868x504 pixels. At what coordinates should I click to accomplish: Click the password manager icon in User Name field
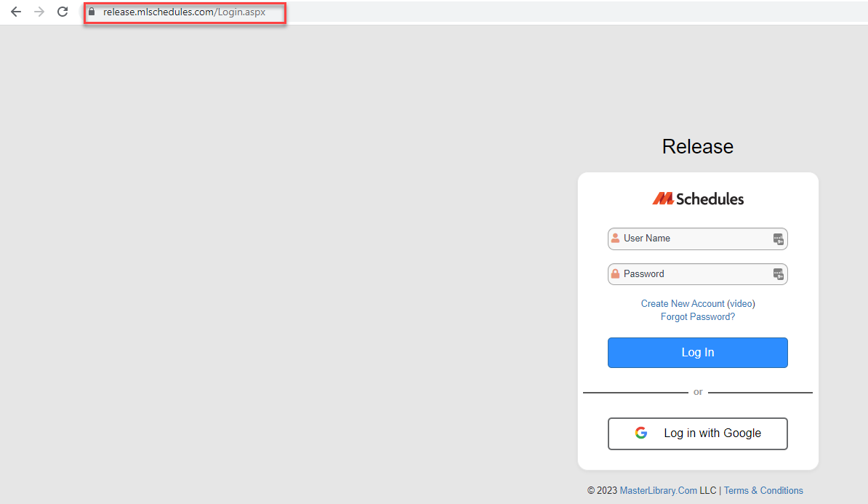pyautogui.click(x=778, y=239)
